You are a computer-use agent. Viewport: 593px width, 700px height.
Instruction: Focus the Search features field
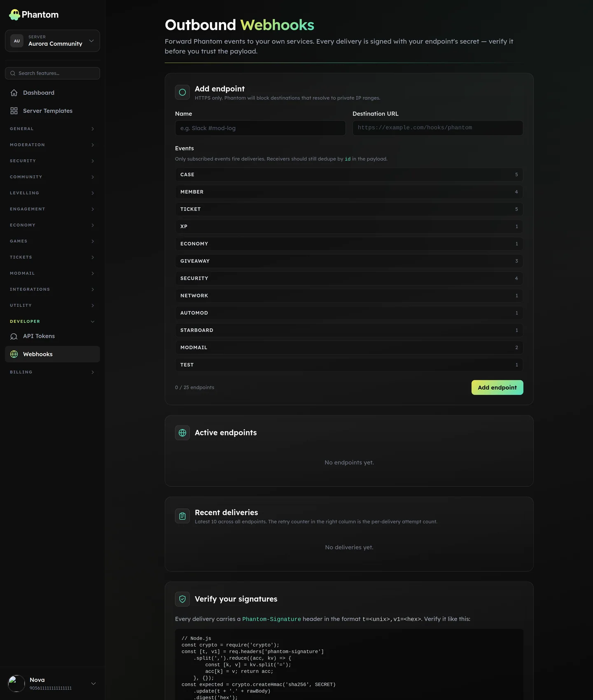coord(52,73)
